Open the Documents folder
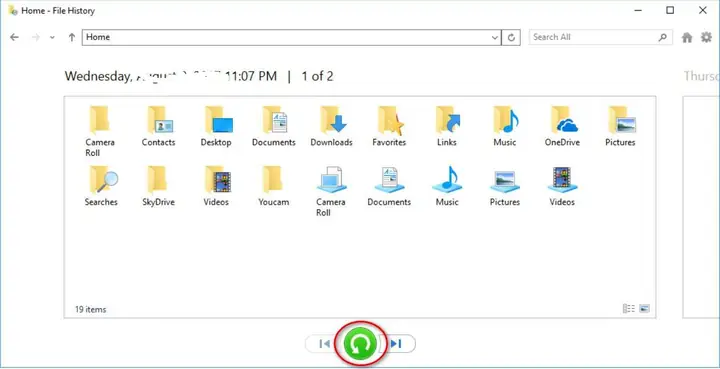This screenshot has width=720, height=369. [274, 127]
